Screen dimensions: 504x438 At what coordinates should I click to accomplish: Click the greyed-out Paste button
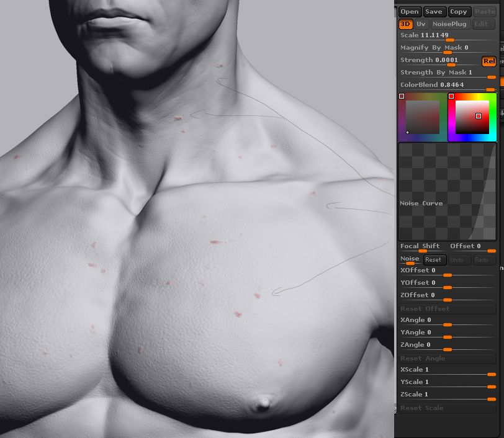485,12
